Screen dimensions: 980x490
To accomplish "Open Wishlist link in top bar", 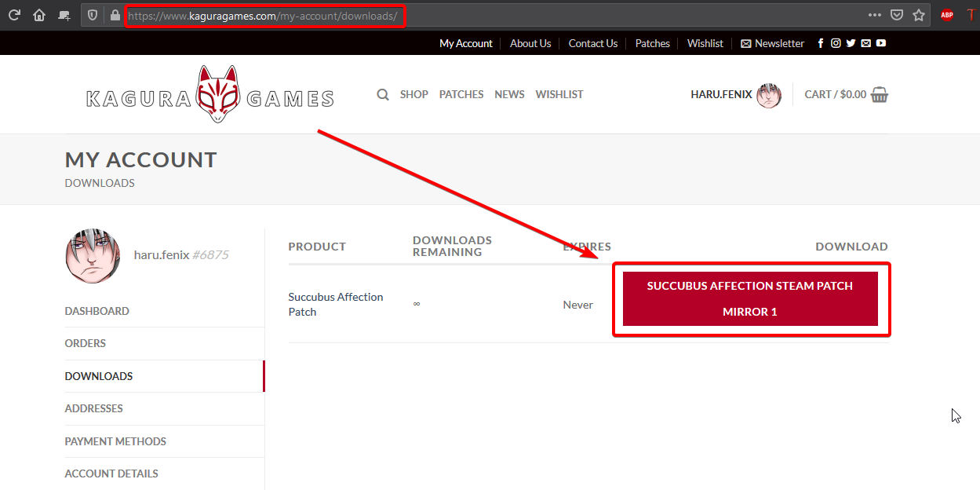I will (x=705, y=43).
